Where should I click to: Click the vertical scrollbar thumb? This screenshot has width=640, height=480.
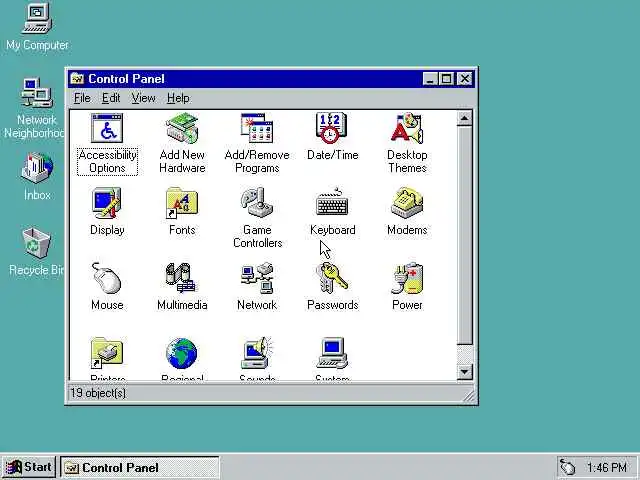click(x=464, y=236)
